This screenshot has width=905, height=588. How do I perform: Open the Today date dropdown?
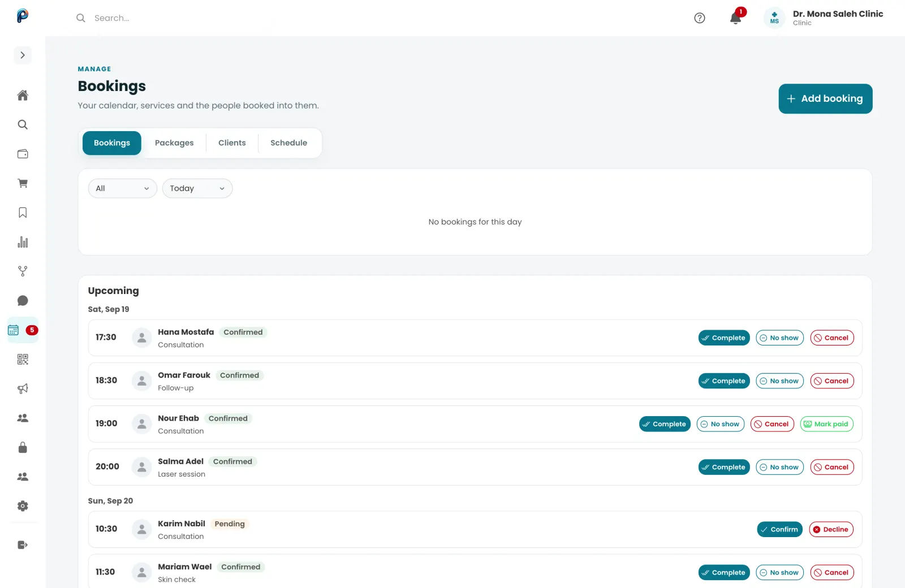pyautogui.click(x=197, y=188)
